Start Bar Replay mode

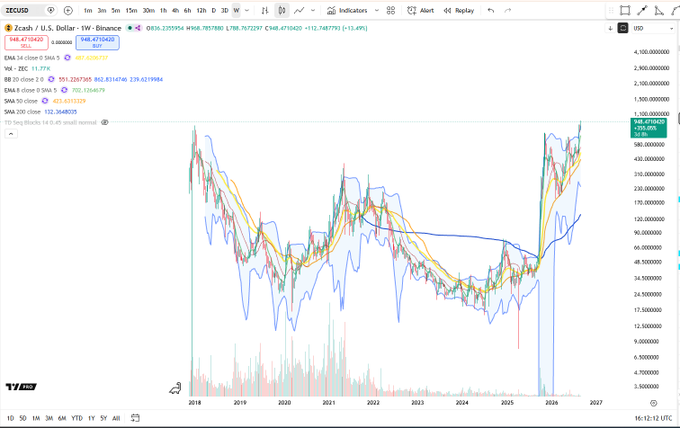[x=459, y=10]
